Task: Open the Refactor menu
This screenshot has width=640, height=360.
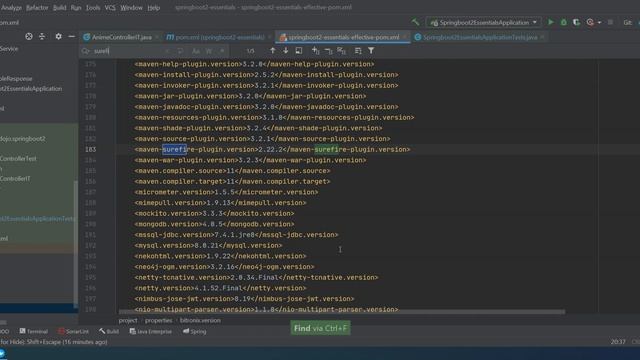Action: 37,8
